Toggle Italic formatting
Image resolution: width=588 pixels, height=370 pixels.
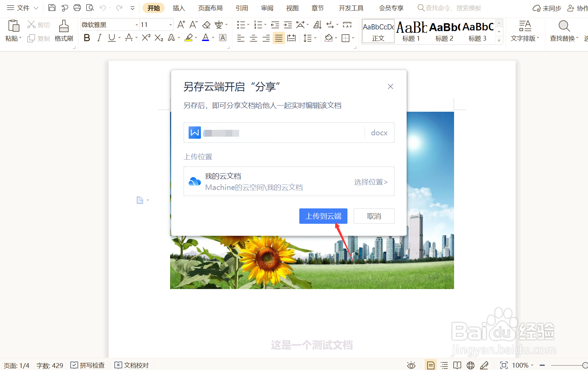99,38
